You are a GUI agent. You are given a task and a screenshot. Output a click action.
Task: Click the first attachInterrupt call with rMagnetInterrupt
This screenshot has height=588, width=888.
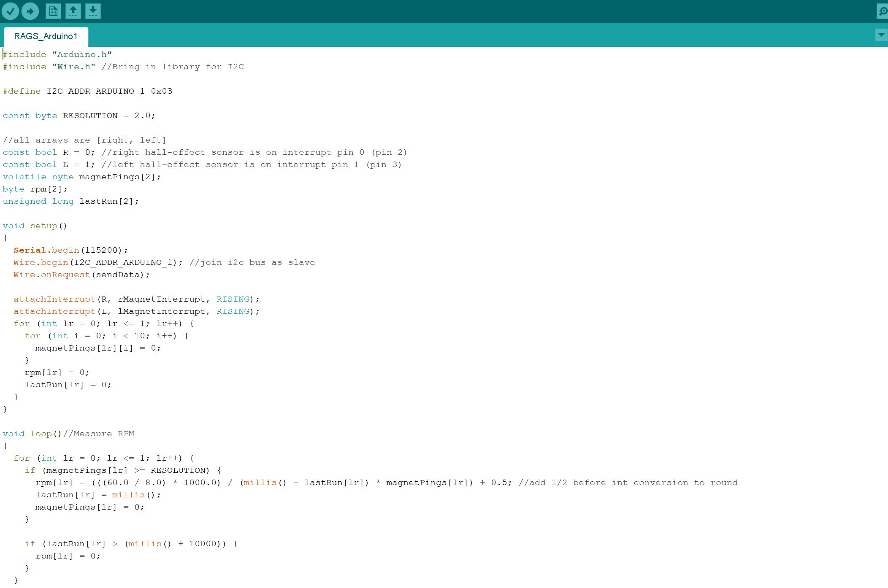pos(136,299)
